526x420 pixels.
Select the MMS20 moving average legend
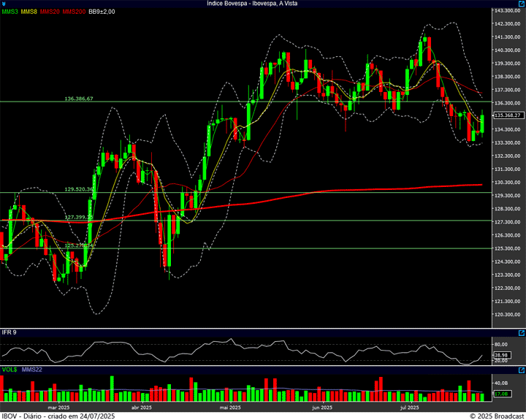point(50,12)
